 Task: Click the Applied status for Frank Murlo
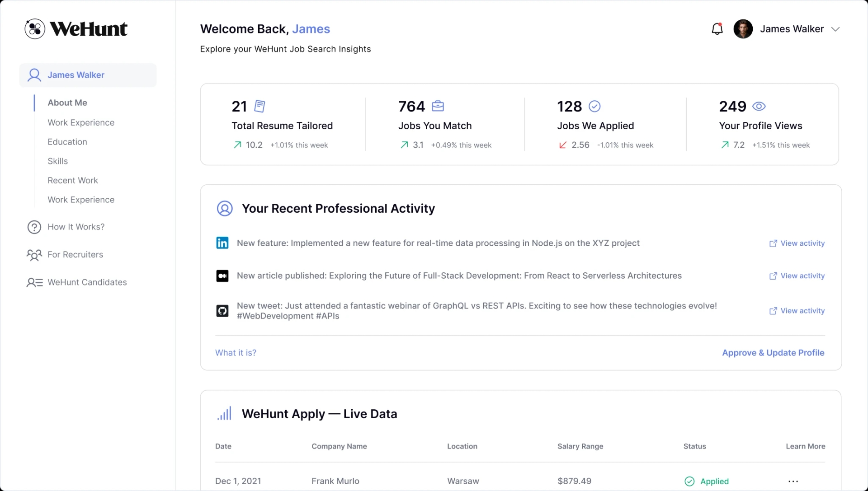(x=707, y=482)
